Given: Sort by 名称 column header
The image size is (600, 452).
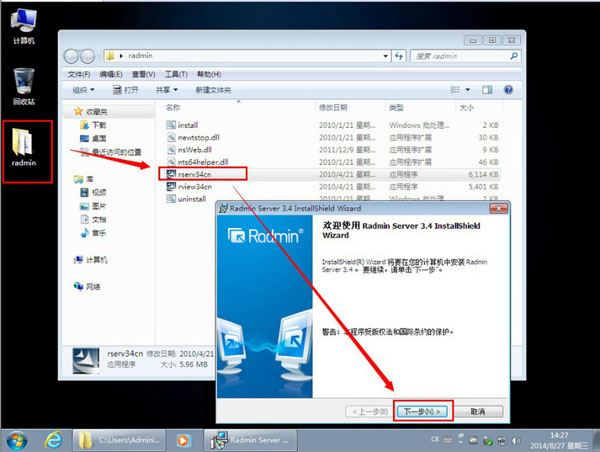Looking at the screenshot, I should coord(173,108).
